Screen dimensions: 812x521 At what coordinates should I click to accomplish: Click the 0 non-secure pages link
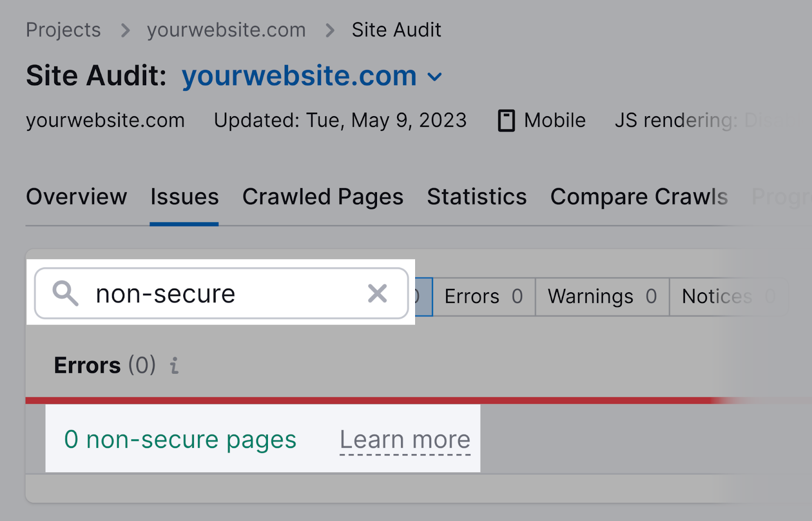180,439
